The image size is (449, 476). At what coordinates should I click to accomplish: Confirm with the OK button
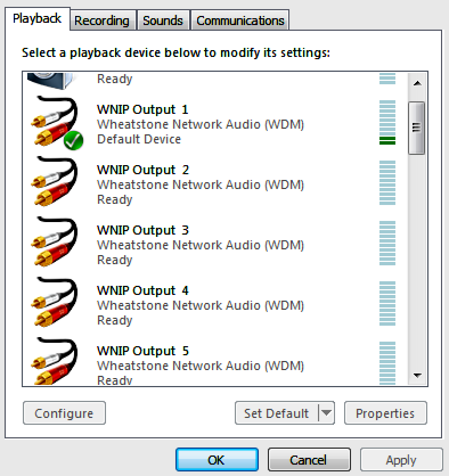[217, 459]
